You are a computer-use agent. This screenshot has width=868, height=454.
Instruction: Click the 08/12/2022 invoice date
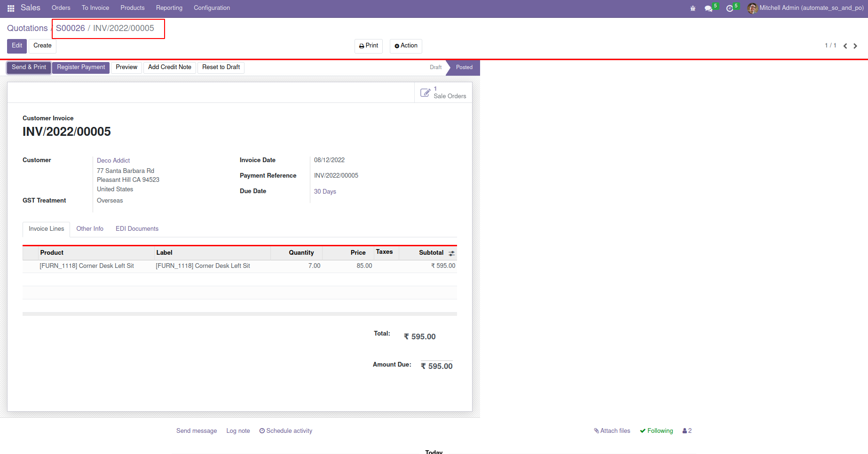pos(329,161)
